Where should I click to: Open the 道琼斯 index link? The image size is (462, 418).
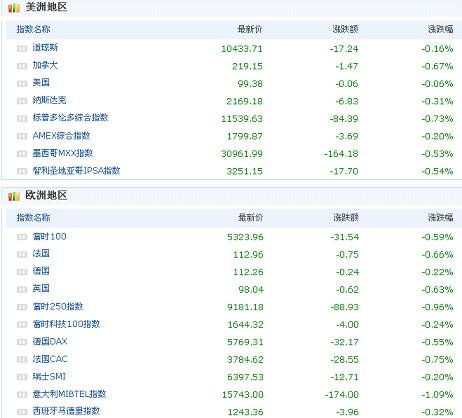(45, 48)
